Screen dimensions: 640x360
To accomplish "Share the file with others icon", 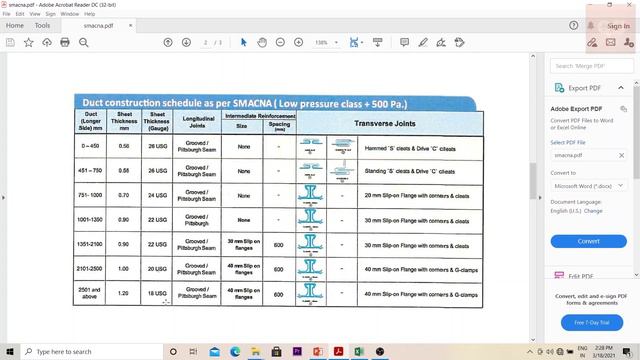I will [x=629, y=42].
